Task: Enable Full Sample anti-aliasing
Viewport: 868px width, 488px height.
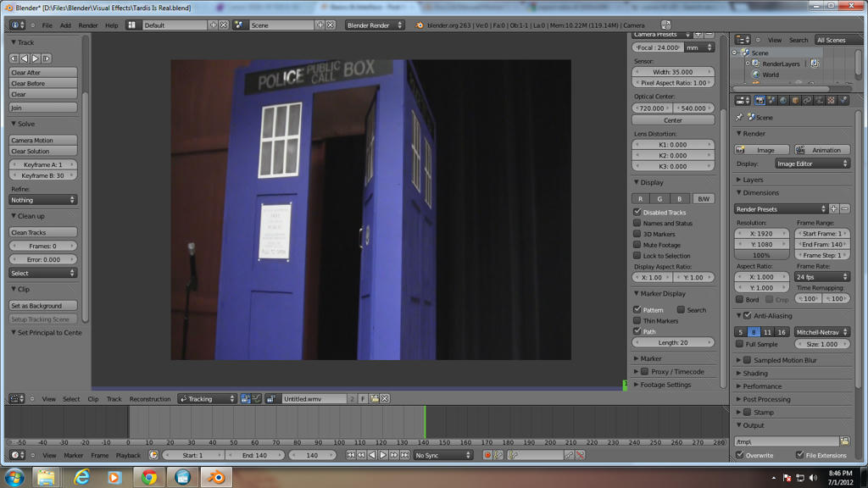Action: (x=740, y=344)
